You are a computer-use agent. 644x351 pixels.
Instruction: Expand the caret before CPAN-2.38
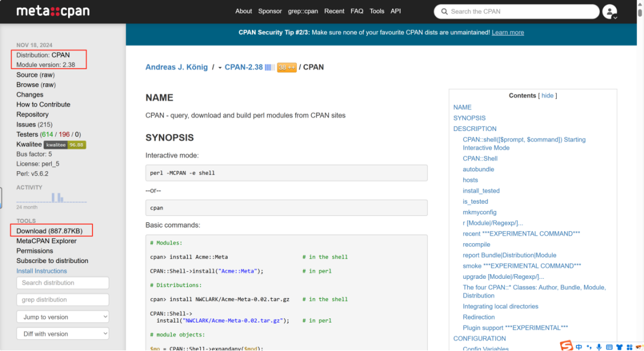point(220,68)
